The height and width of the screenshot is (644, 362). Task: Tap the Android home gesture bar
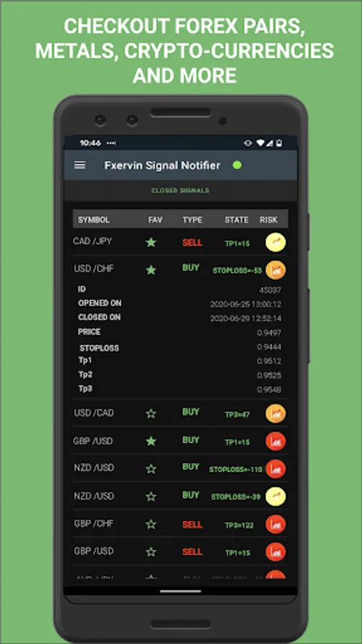click(x=180, y=592)
